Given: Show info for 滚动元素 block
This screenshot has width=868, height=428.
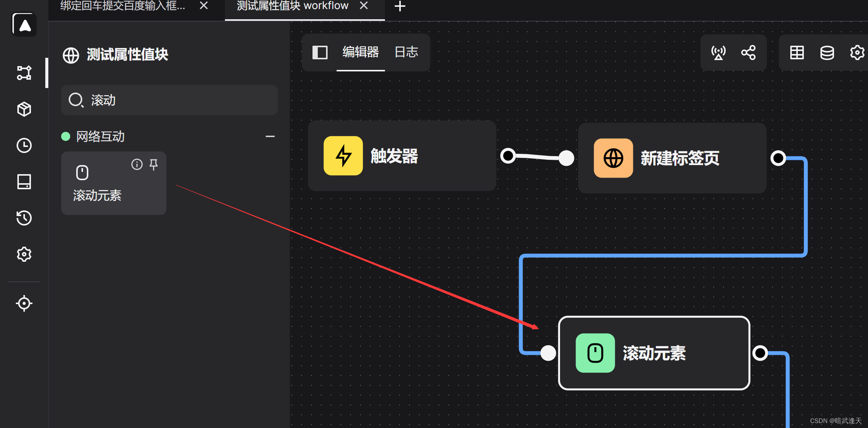Looking at the screenshot, I should coord(137,164).
